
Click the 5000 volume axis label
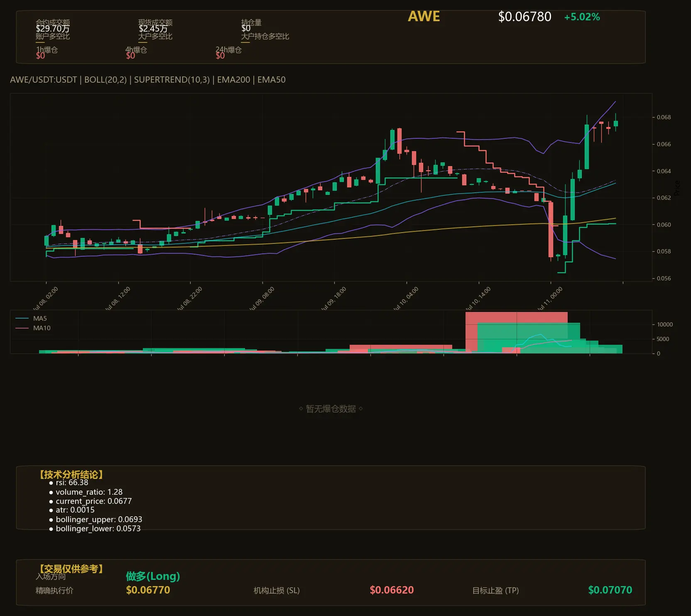[x=663, y=339]
